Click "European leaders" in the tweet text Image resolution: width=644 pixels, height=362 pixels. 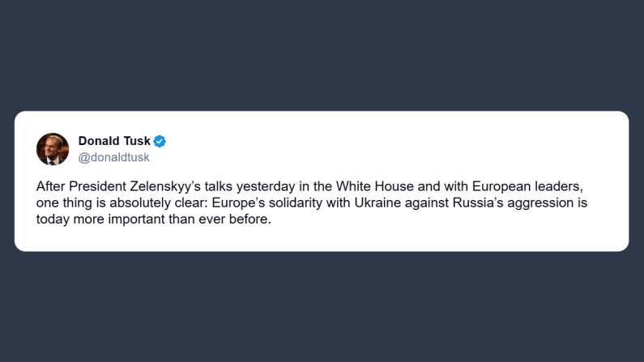(535, 185)
